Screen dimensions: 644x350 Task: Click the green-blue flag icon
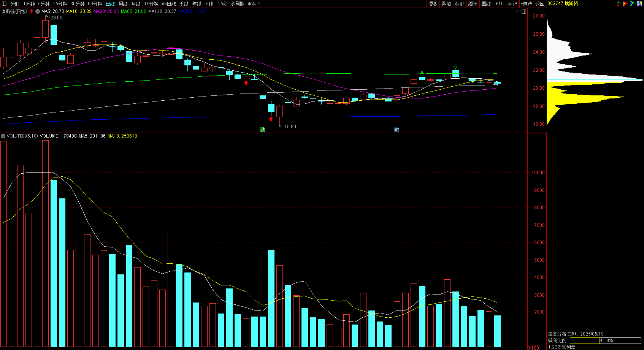pos(632,4)
